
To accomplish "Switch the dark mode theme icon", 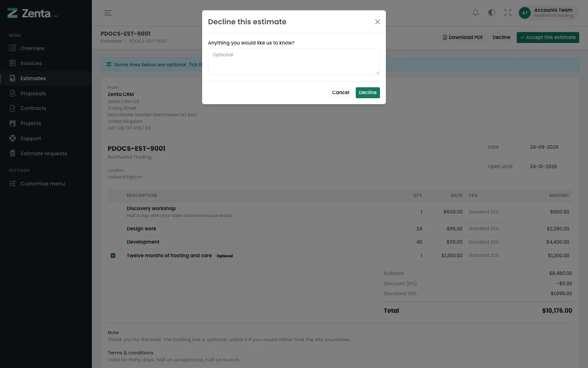I will pos(492,13).
